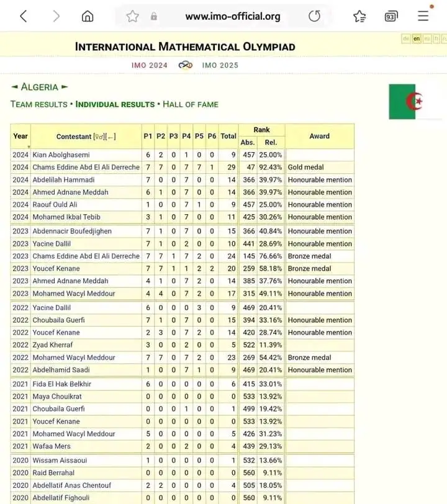Open the browser hamburger menu

point(423,16)
